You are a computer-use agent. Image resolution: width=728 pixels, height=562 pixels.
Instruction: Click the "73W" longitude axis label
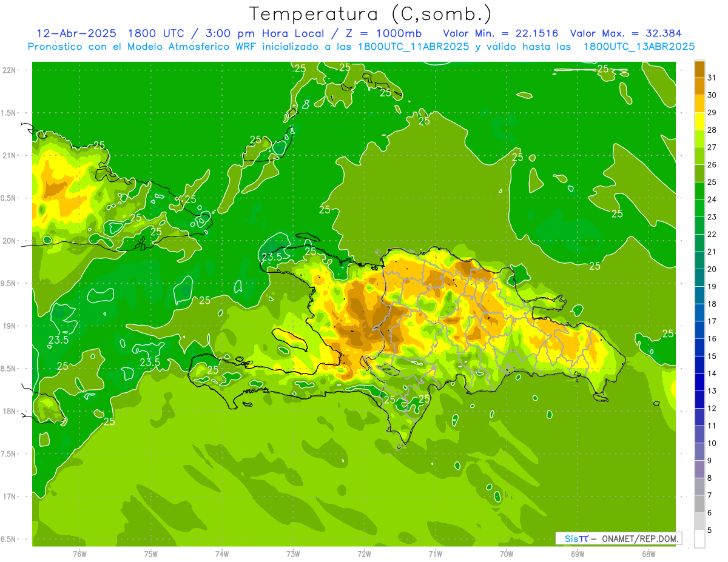(x=293, y=554)
